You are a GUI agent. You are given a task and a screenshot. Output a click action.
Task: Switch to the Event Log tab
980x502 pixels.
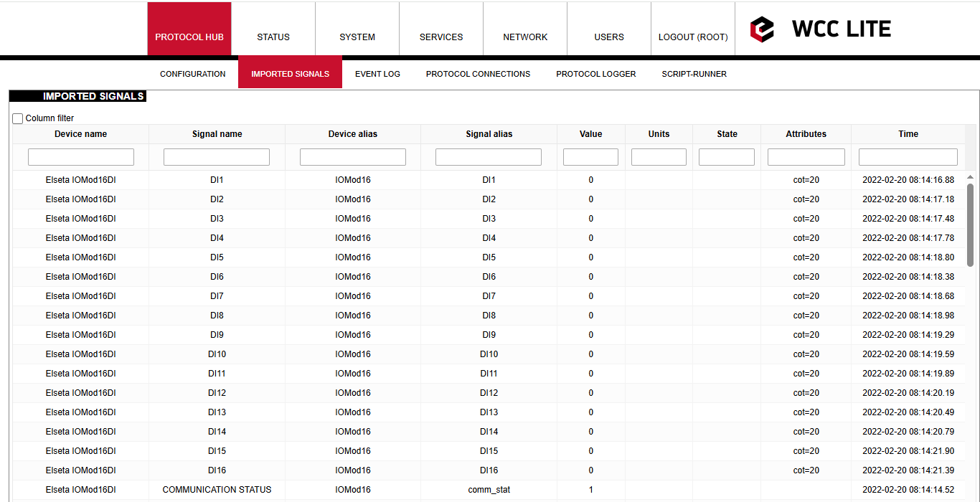coord(377,74)
